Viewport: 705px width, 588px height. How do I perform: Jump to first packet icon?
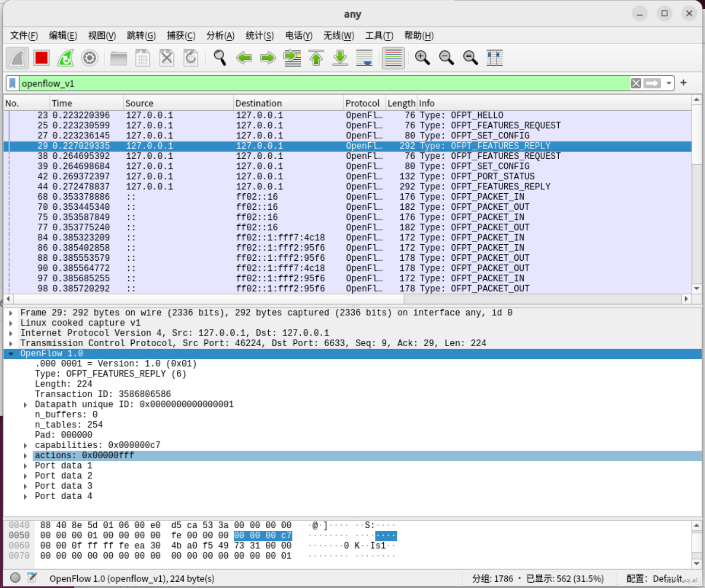[316, 58]
